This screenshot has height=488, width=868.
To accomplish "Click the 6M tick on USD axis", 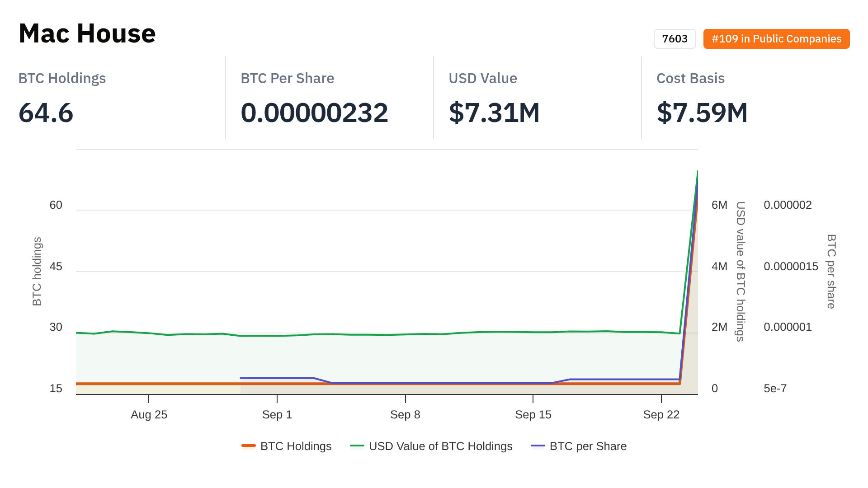I will point(719,205).
